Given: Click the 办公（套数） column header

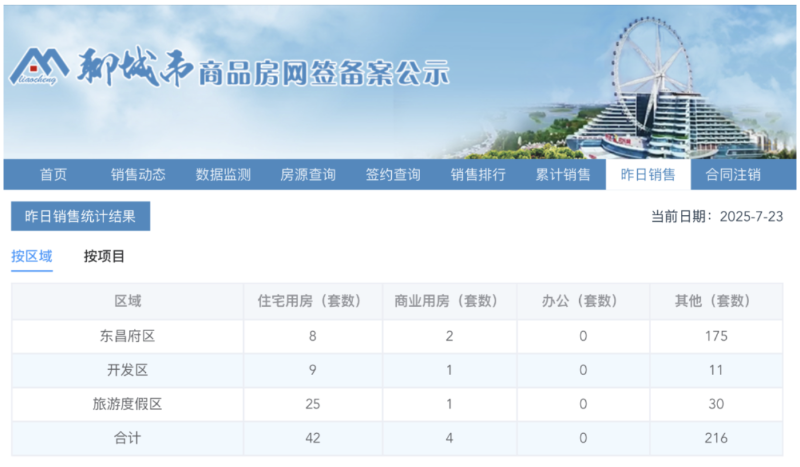Looking at the screenshot, I should click(x=583, y=301).
